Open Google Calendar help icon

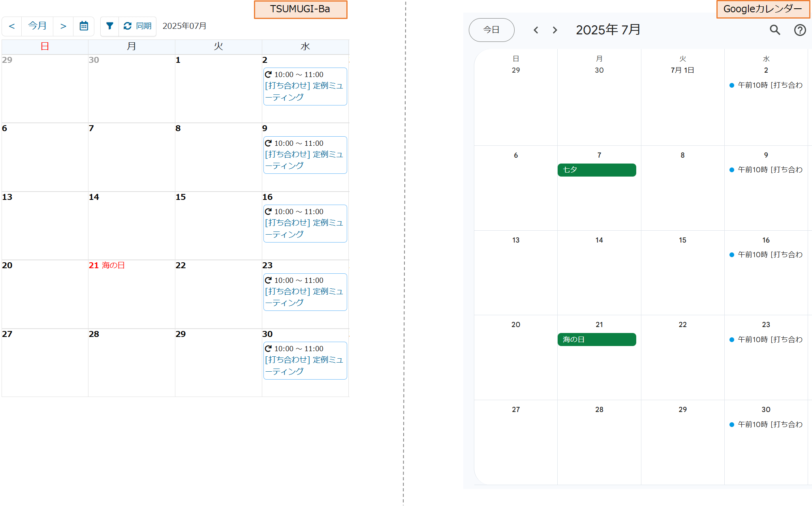pyautogui.click(x=800, y=30)
